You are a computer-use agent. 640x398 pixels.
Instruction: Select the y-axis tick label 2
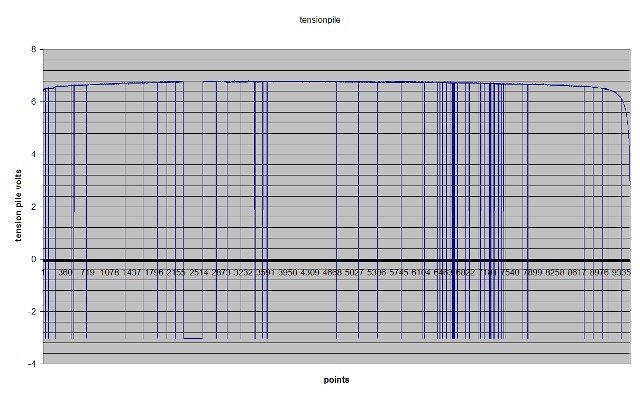click(x=33, y=207)
